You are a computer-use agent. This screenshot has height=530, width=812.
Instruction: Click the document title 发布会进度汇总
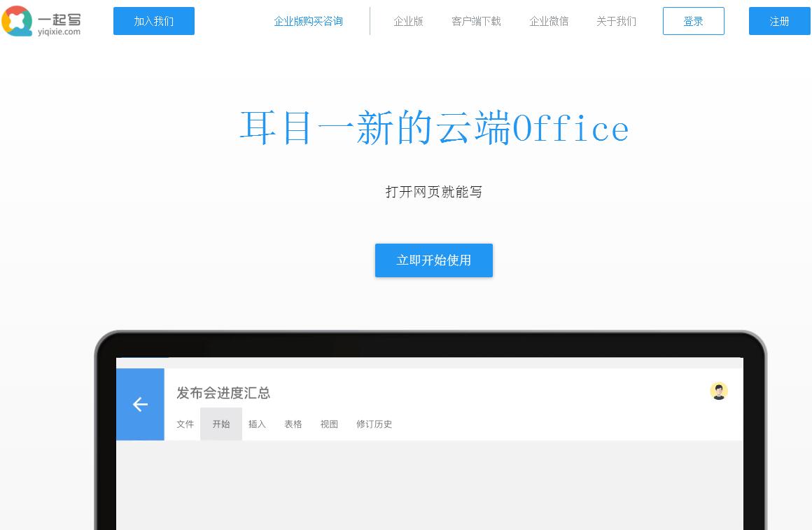click(x=223, y=393)
